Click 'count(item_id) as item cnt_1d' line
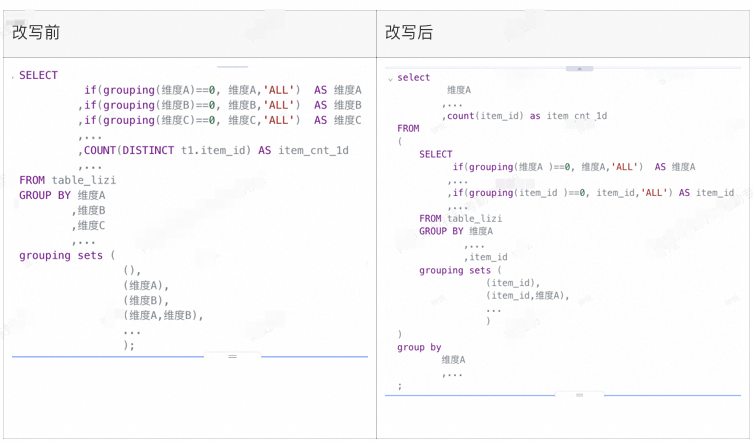The image size is (753, 443). pyautogui.click(x=527, y=116)
